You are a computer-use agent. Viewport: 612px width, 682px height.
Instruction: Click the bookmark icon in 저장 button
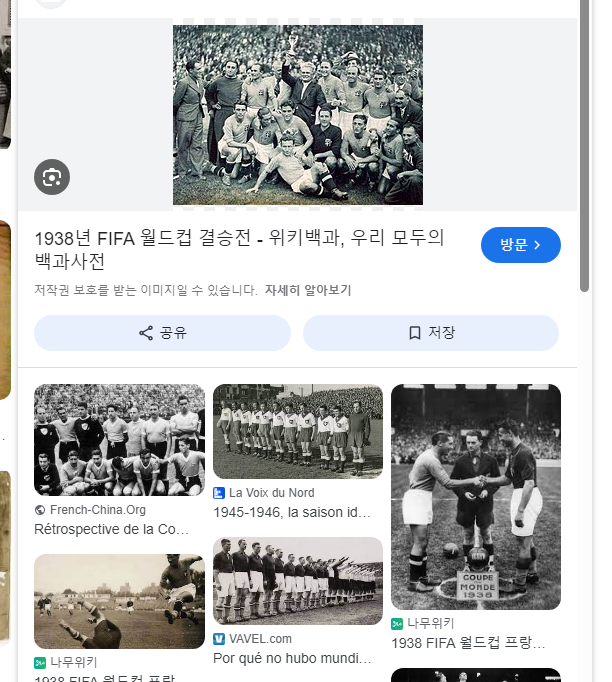point(415,333)
